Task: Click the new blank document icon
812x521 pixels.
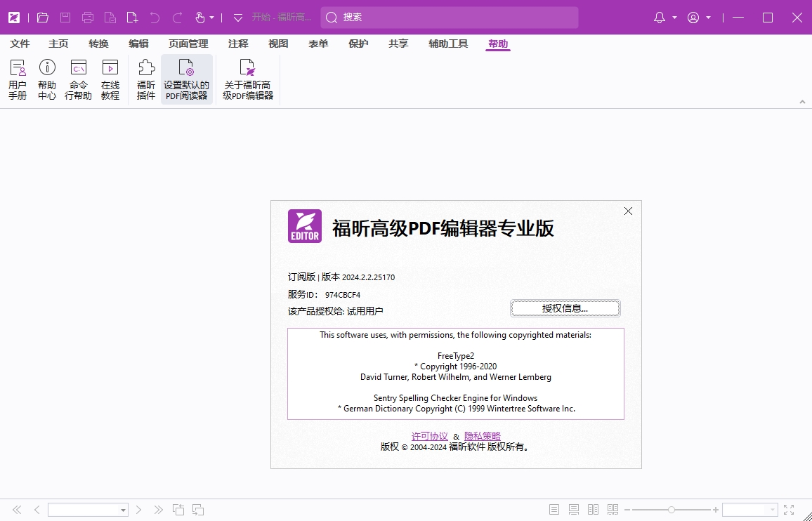Action: coord(132,18)
